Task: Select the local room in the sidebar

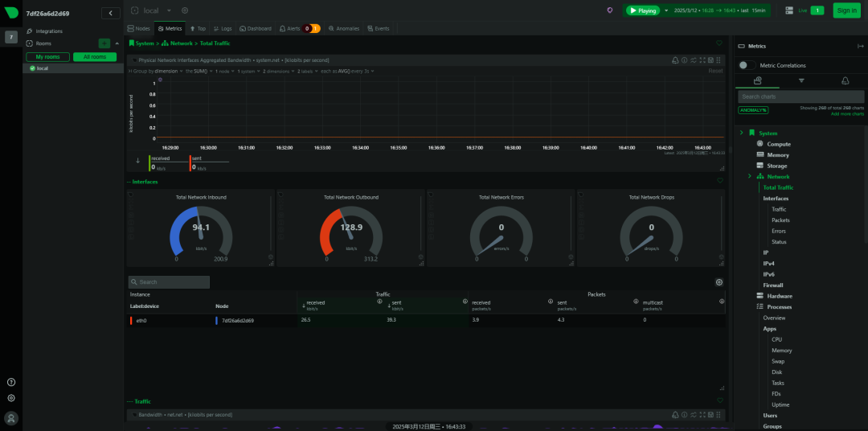Action: 73,68
